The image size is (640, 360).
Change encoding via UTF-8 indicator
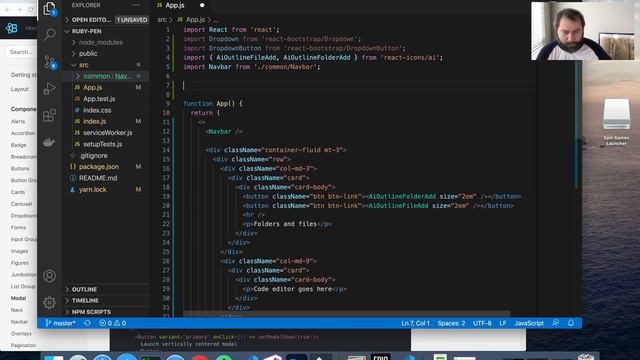coord(482,323)
